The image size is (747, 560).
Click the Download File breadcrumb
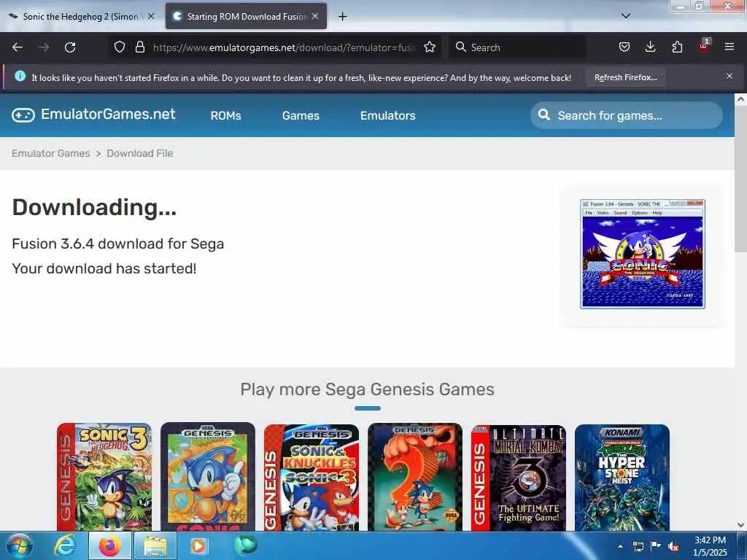(139, 153)
